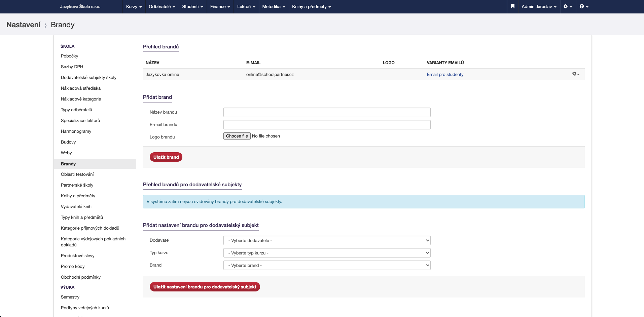Click the Nastavení breadcrumb link

coord(23,25)
